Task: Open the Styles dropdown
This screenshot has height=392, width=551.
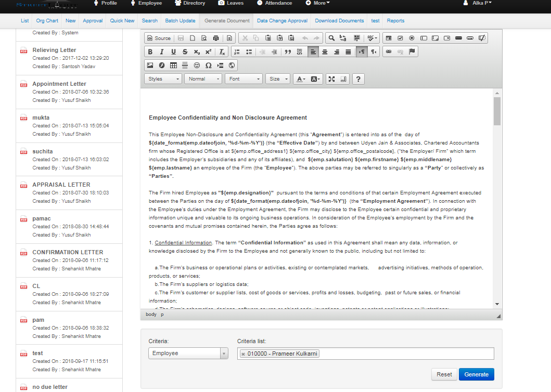Action: click(x=163, y=79)
